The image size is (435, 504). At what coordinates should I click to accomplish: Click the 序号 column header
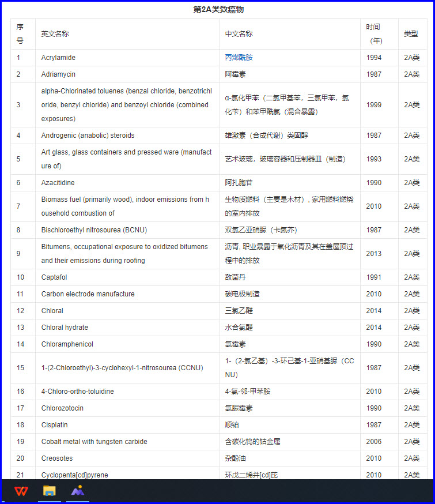pos(20,34)
